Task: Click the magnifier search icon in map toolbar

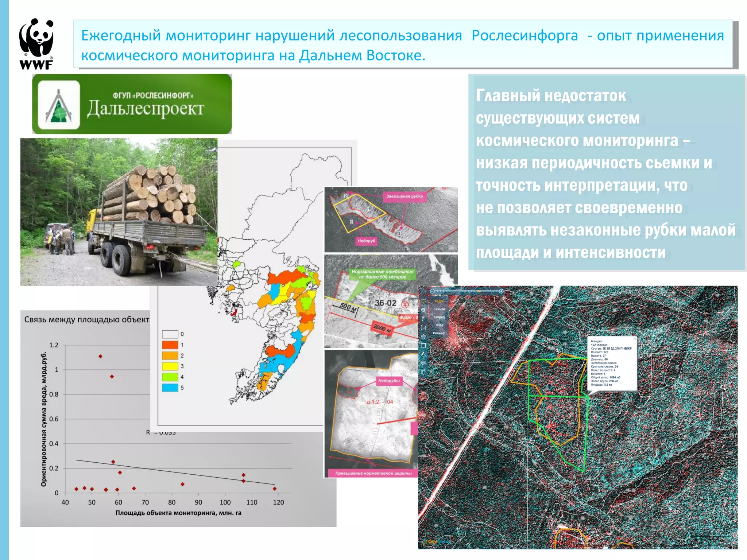Action: [423, 310]
